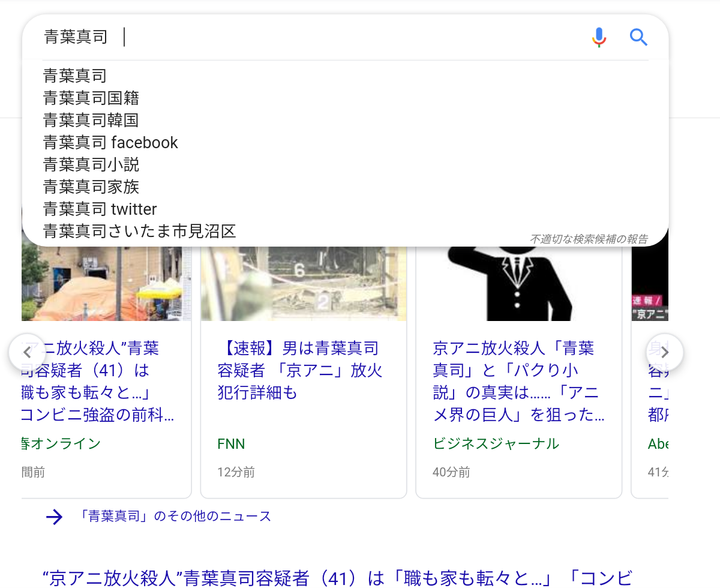Click the left carousel arrow button

[x=27, y=352]
